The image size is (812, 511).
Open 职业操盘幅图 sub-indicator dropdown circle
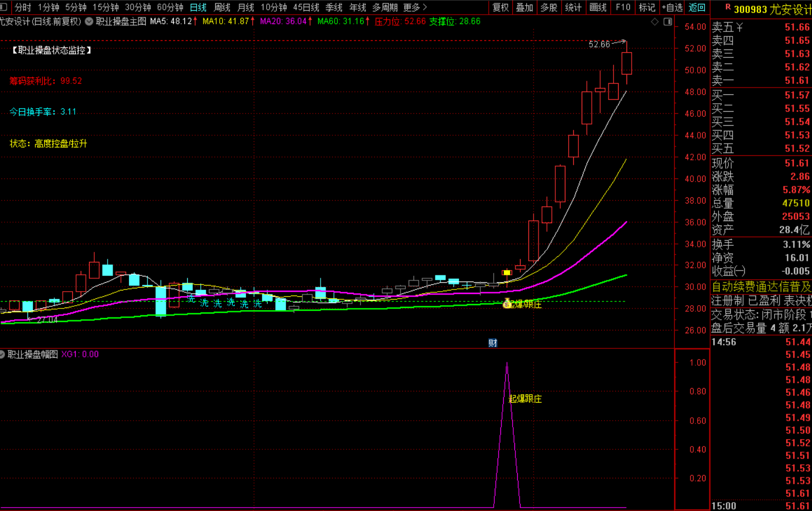[2, 355]
